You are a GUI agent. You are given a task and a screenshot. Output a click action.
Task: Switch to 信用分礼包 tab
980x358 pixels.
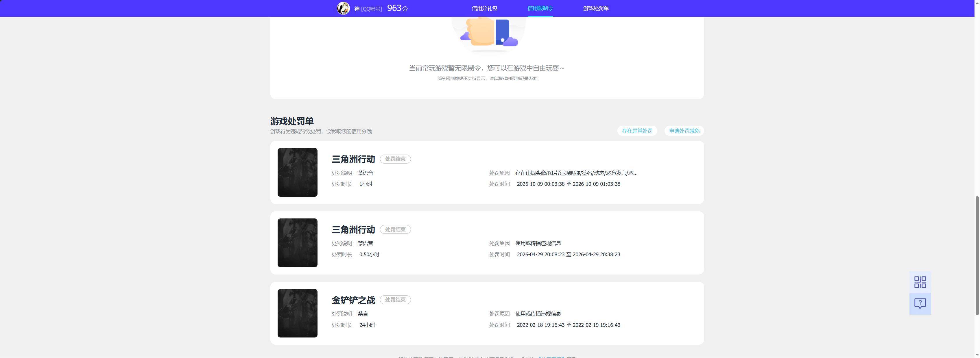point(484,8)
